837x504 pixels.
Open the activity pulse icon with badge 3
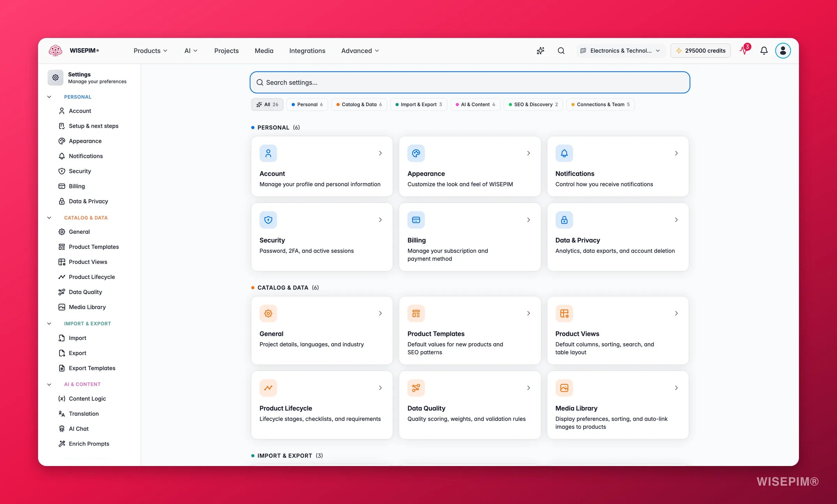coord(744,50)
